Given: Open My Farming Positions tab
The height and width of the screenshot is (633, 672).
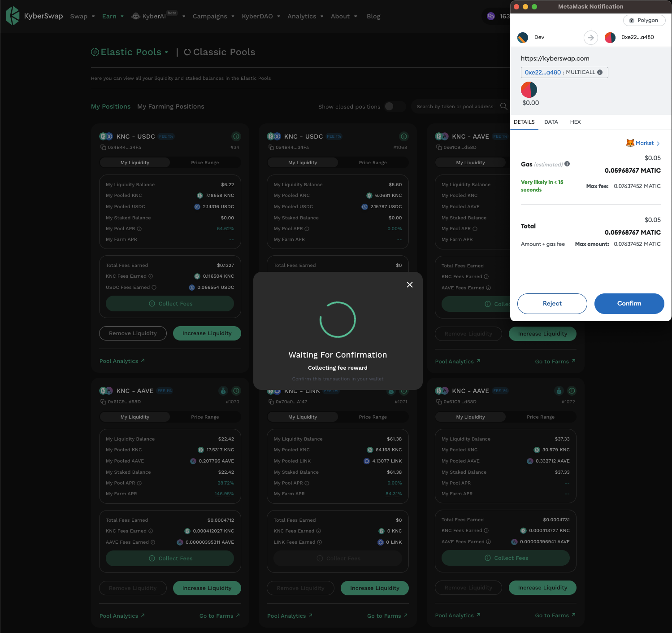Looking at the screenshot, I should pyautogui.click(x=170, y=106).
